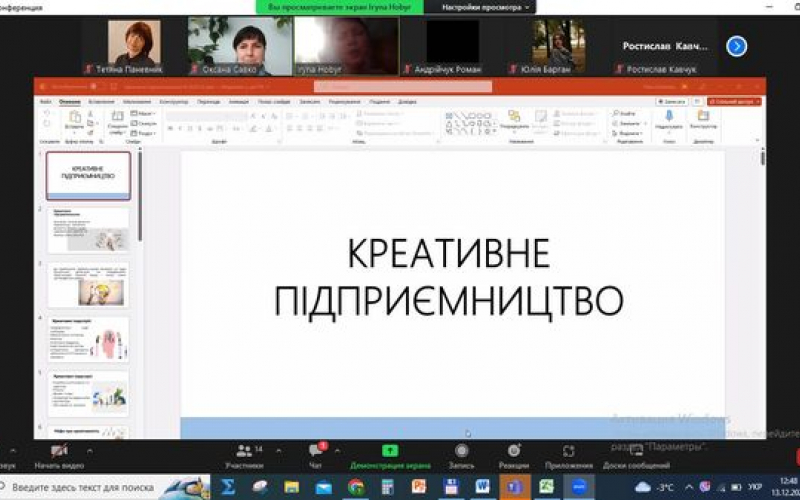Toggle meeting recording with Запись
The height and width of the screenshot is (500, 800).
tap(461, 457)
